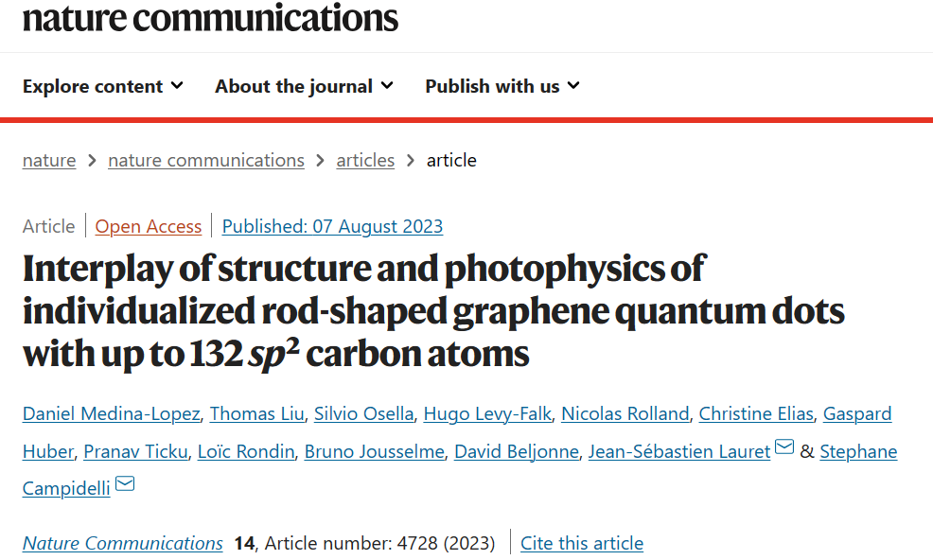
Task: Open author David Beljonne's details
Action: (x=517, y=451)
